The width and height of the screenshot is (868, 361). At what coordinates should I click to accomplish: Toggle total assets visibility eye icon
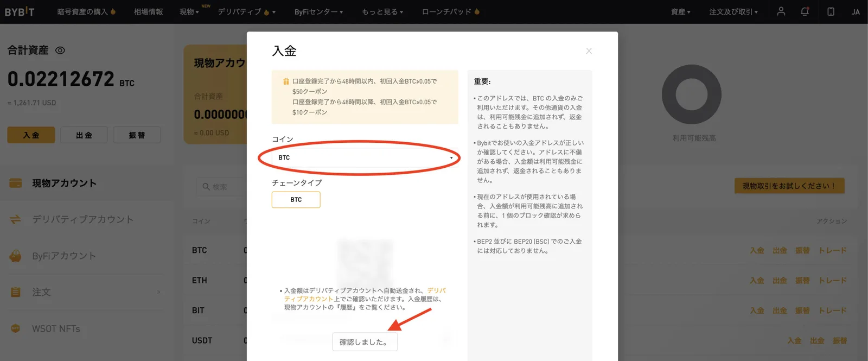pos(60,50)
